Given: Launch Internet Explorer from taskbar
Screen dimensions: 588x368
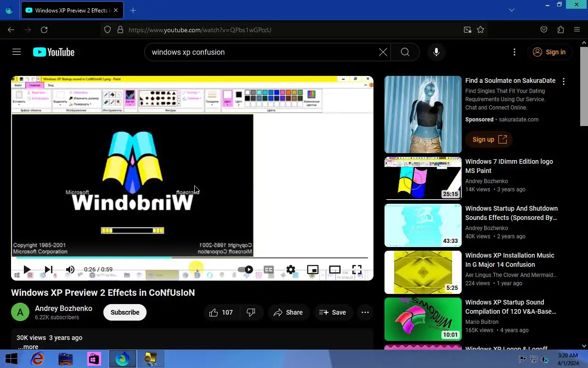Looking at the screenshot, I should point(37,359).
